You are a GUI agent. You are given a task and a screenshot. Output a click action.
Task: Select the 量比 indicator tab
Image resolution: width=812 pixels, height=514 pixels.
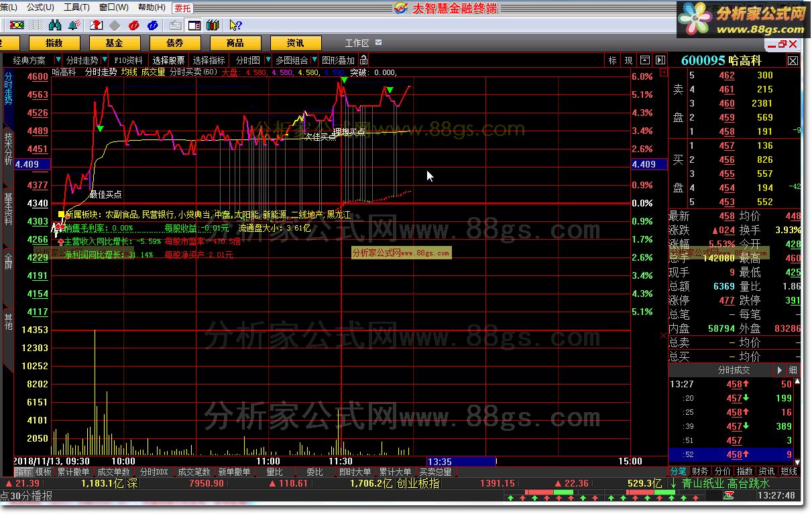275,472
